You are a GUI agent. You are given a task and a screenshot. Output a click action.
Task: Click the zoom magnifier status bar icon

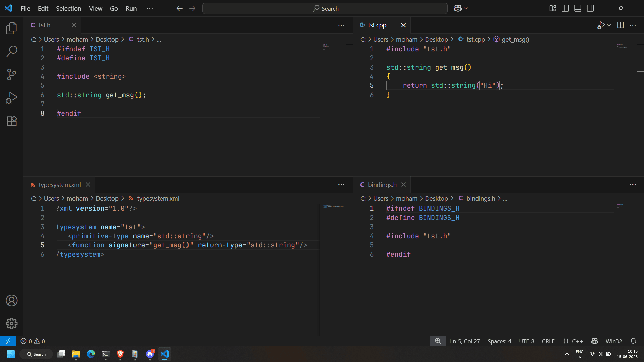[x=438, y=341]
